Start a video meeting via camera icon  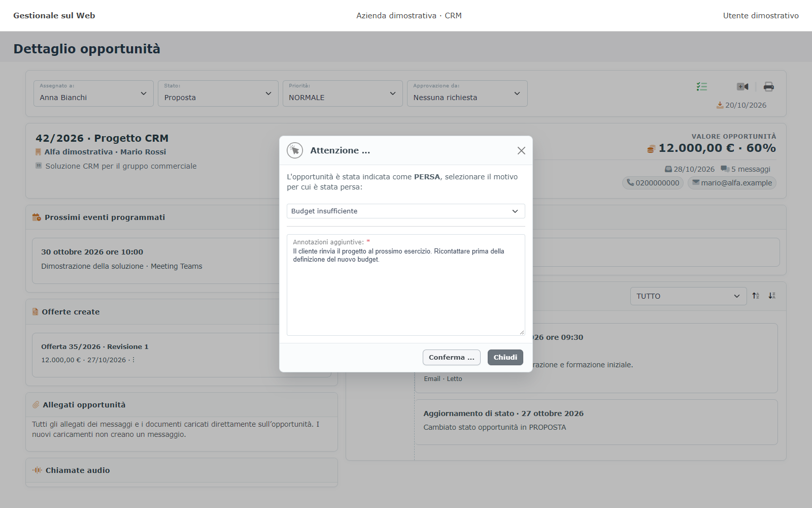click(742, 87)
